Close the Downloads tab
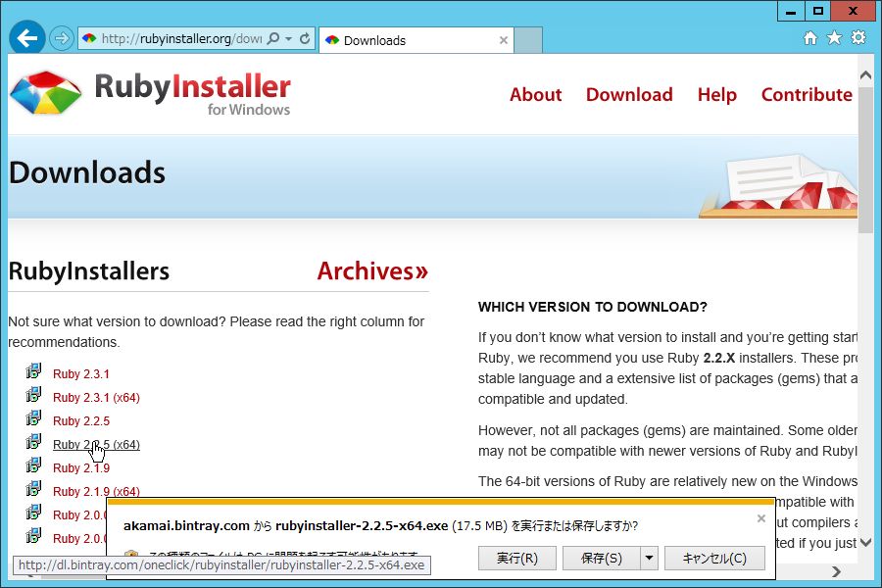The image size is (882, 588). [504, 40]
